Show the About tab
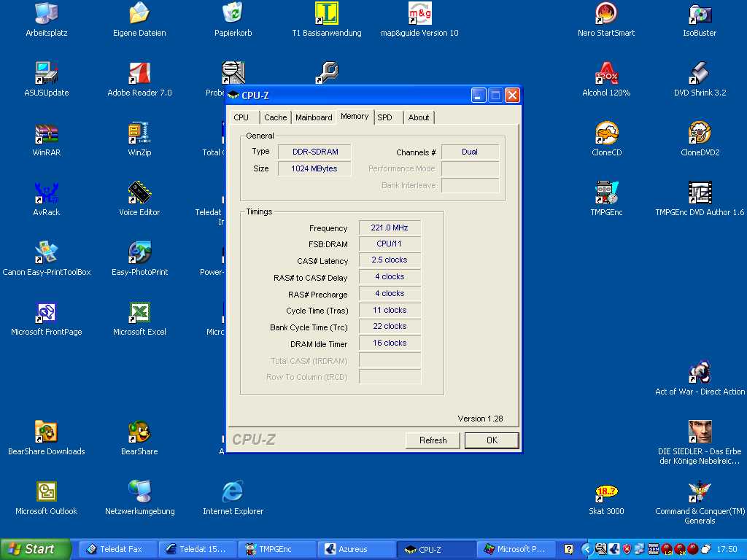 (x=419, y=117)
